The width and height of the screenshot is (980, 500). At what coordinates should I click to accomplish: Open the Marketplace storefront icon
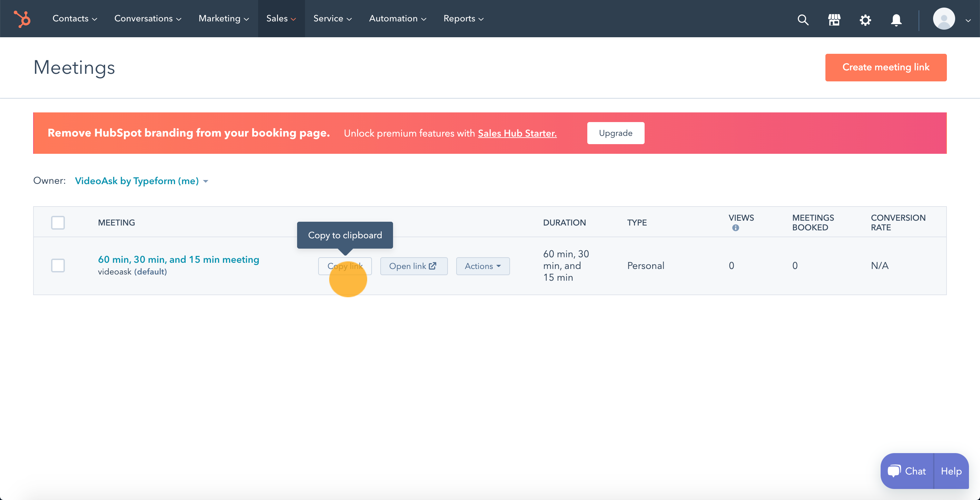[834, 19]
